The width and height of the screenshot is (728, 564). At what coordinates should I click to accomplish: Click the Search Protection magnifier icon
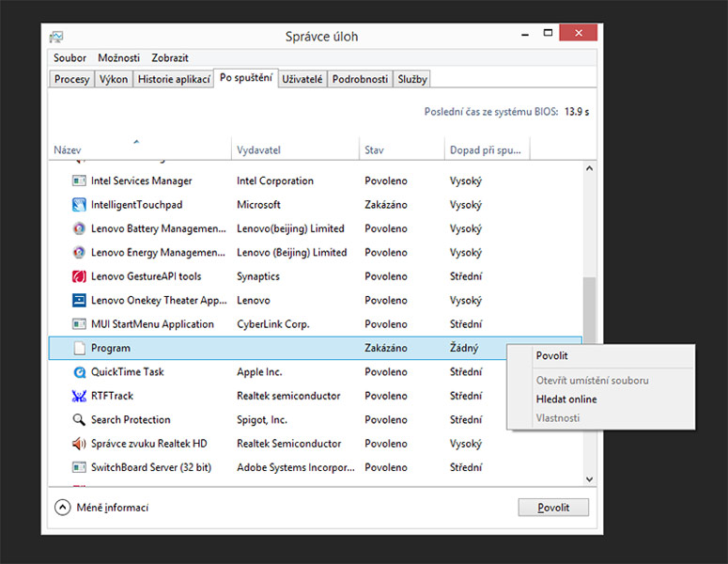[79, 419]
